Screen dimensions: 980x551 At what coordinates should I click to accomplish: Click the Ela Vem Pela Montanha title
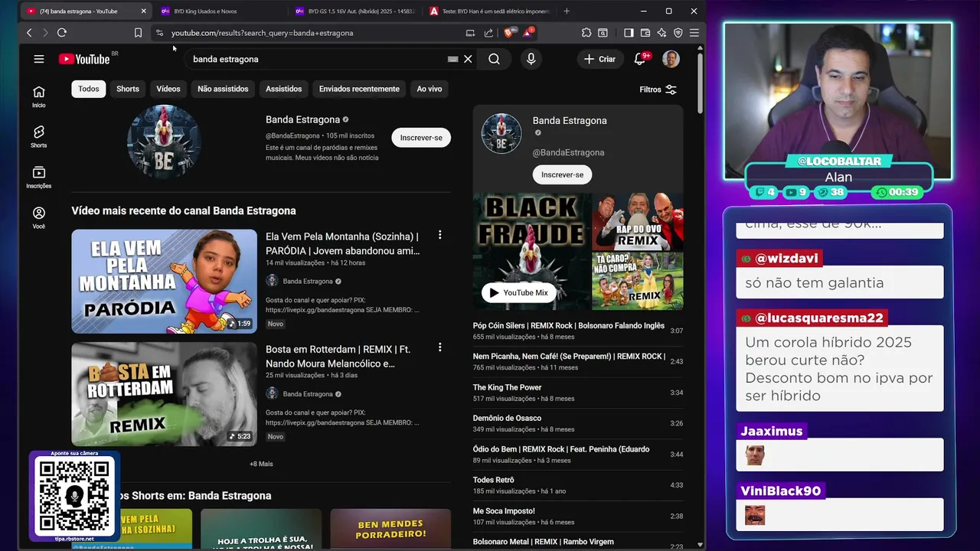pyautogui.click(x=342, y=243)
